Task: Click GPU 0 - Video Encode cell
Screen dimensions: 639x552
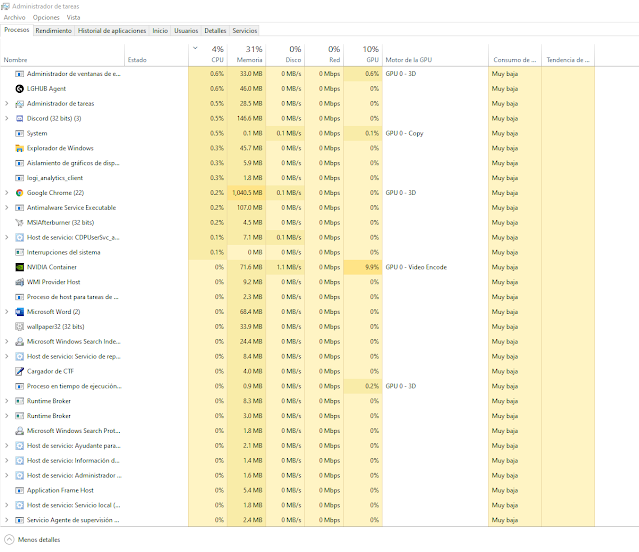Action: pos(416,267)
